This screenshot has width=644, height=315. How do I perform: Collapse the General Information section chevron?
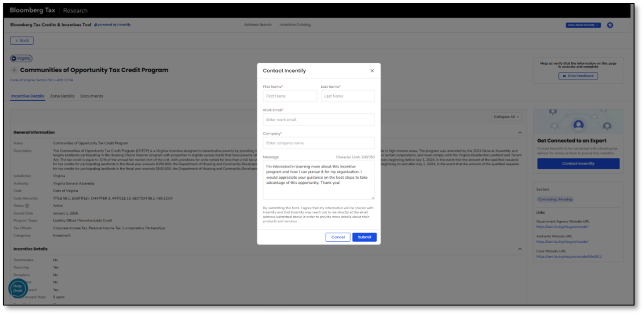pyautogui.click(x=520, y=132)
